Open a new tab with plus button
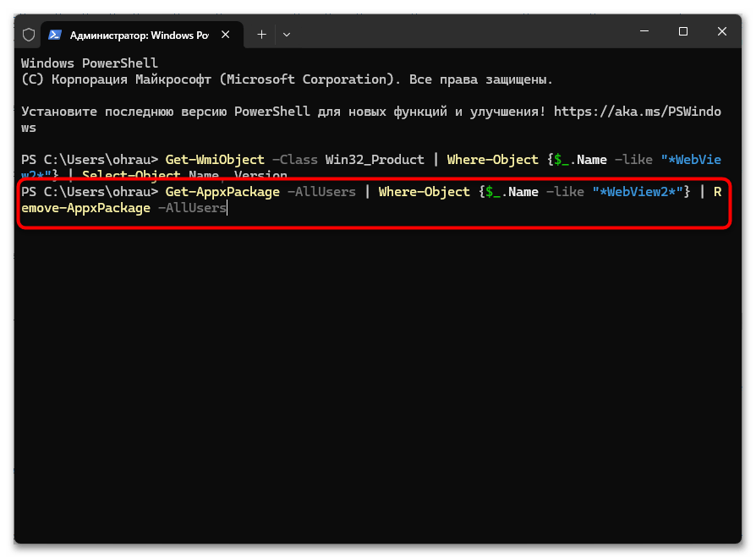 click(x=261, y=35)
